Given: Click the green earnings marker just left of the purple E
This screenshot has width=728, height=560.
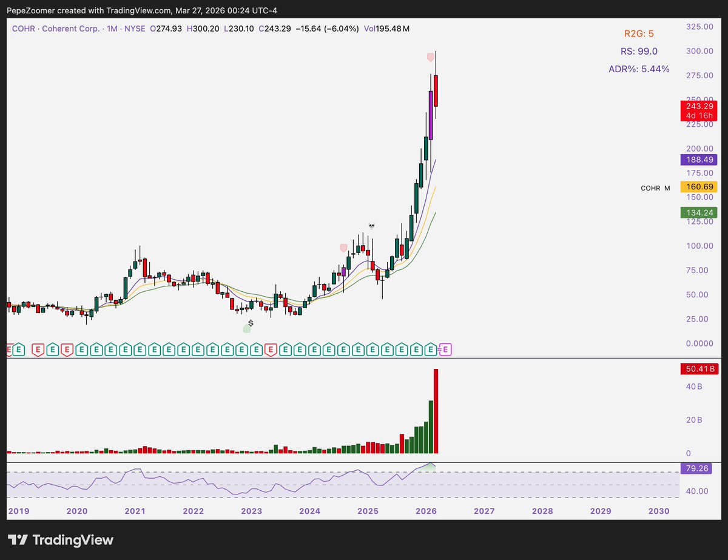Looking at the screenshot, I should click(431, 349).
